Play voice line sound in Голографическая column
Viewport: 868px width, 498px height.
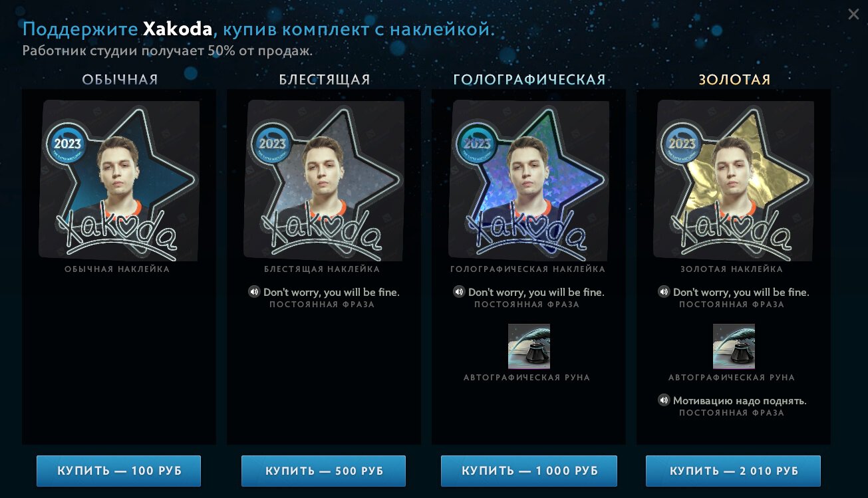[x=459, y=292]
